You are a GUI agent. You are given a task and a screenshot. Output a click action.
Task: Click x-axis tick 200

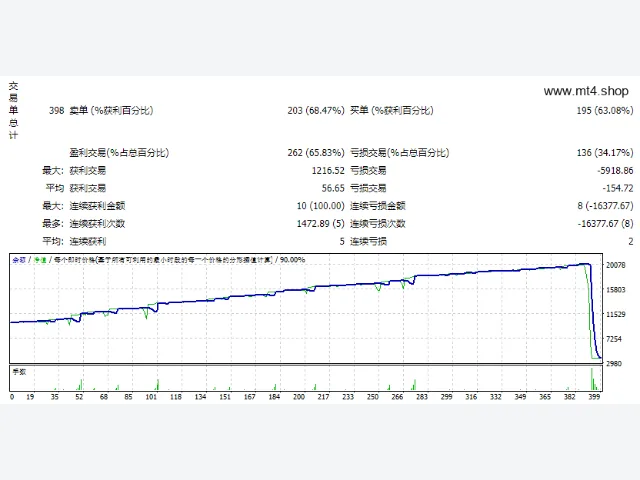[x=299, y=397]
